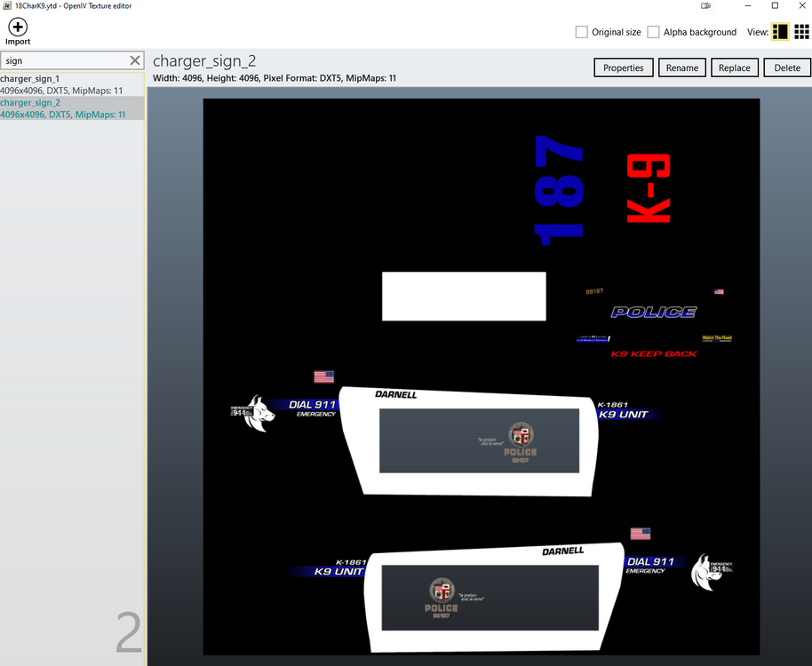This screenshot has height=666, width=812.
Task: Clear the sign search filter
Action: [x=135, y=60]
